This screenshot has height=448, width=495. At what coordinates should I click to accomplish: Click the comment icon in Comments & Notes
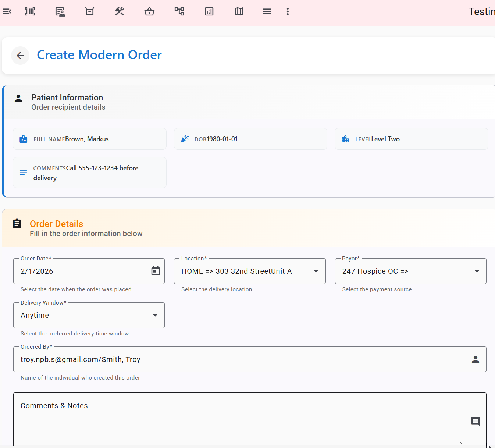pyautogui.click(x=475, y=422)
